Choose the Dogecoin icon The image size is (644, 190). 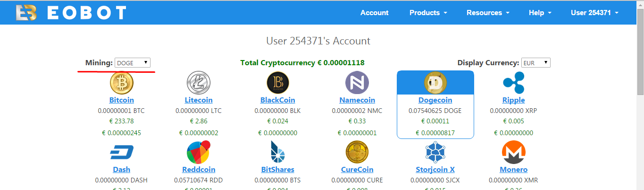[435, 83]
